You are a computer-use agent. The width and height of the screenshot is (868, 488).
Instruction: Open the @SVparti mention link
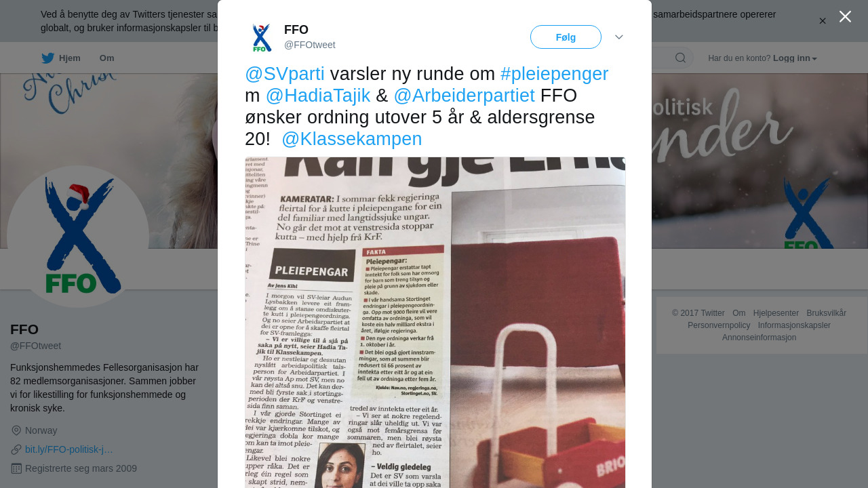point(285,74)
